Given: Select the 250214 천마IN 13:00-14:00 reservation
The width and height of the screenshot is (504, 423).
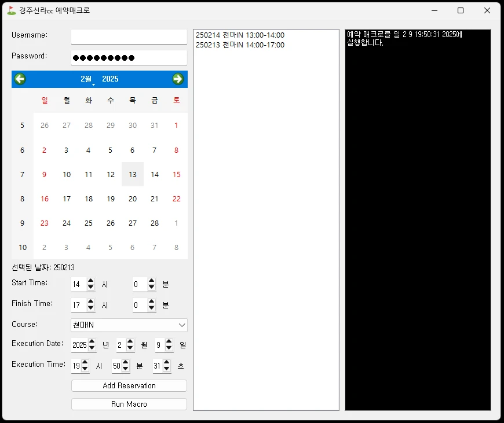Looking at the screenshot, I should coord(240,35).
